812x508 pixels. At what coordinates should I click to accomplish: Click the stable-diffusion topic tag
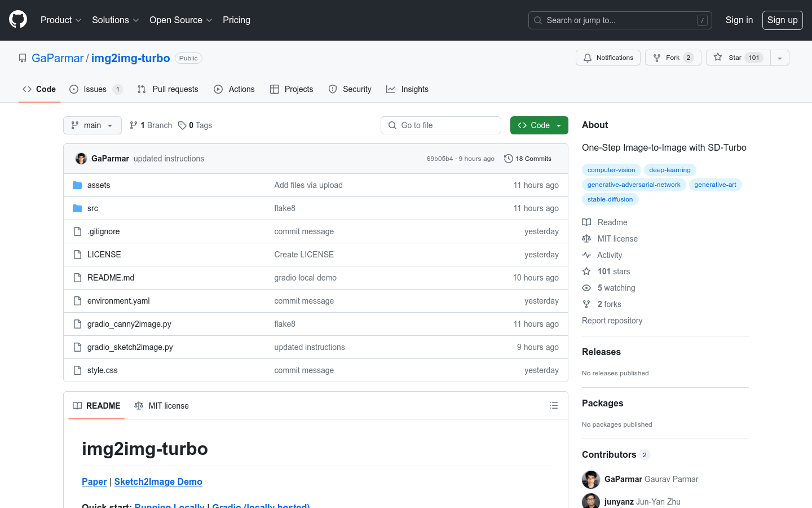610,199
